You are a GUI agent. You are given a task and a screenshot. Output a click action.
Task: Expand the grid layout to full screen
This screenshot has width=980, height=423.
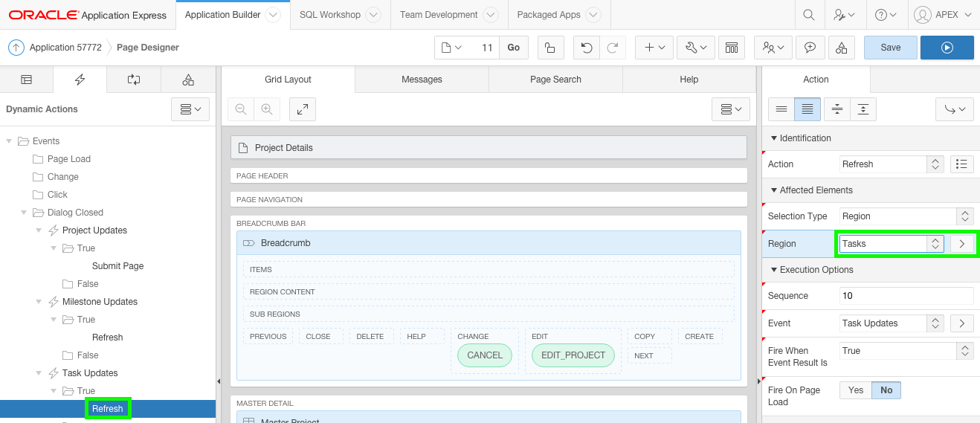pyautogui.click(x=303, y=109)
